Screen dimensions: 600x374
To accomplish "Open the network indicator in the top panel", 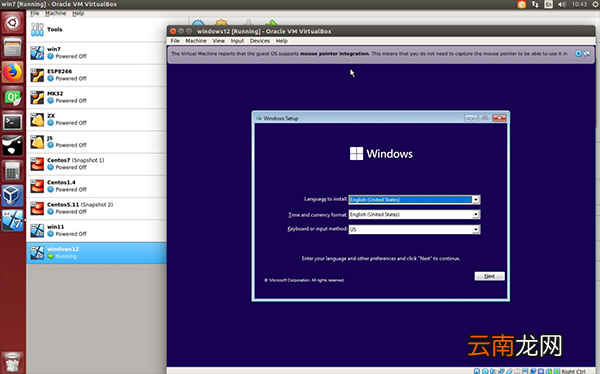I will pyautogui.click(x=535, y=4).
